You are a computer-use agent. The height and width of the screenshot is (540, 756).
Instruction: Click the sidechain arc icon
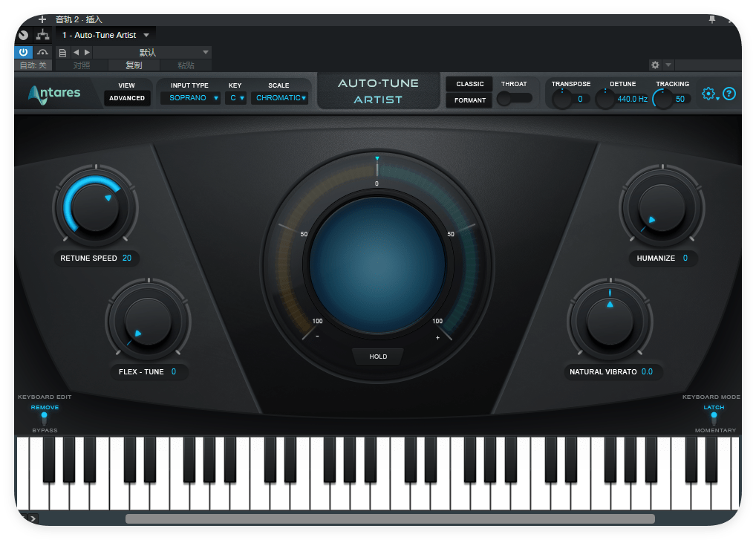43,52
